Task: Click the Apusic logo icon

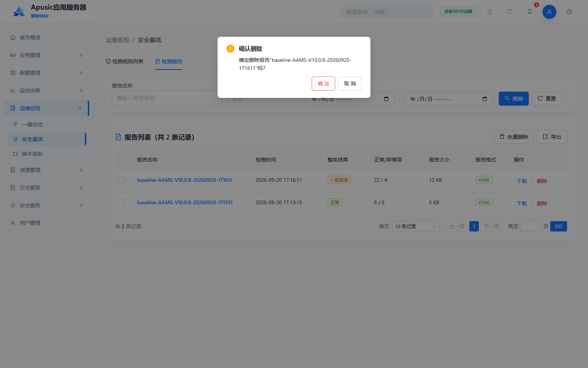Action: click(19, 11)
